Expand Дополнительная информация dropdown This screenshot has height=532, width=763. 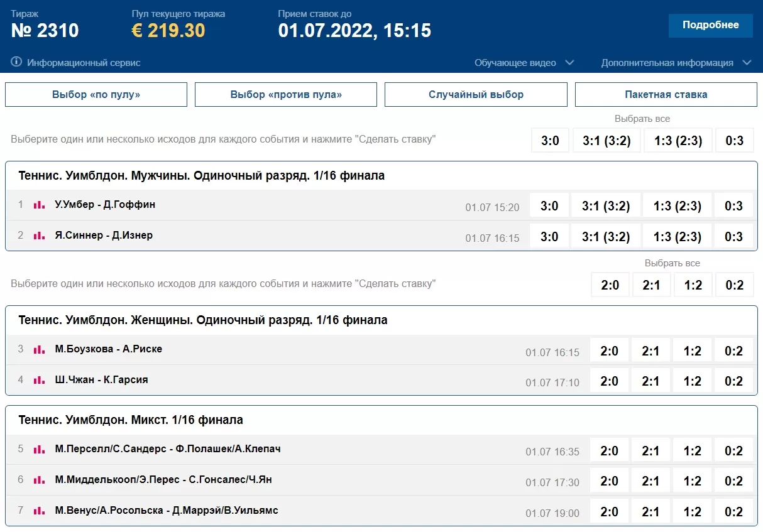[676, 63]
